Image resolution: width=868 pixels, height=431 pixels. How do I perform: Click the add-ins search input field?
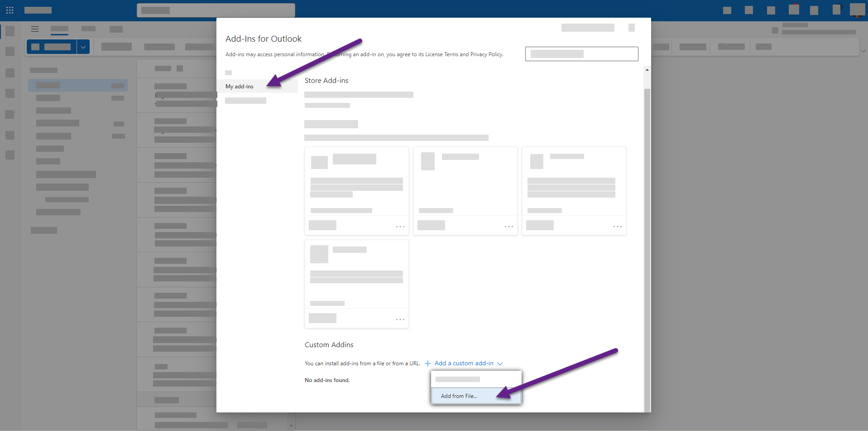click(x=581, y=54)
